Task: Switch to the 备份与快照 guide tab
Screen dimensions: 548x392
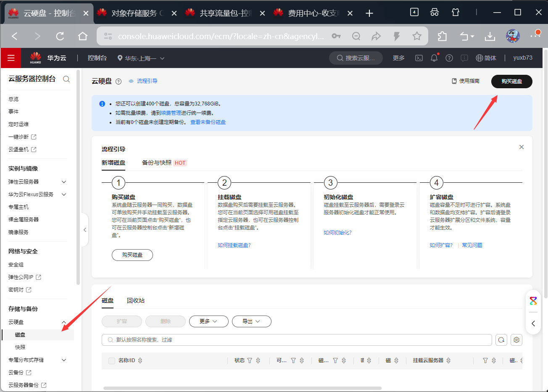Action: click(157, 163)
